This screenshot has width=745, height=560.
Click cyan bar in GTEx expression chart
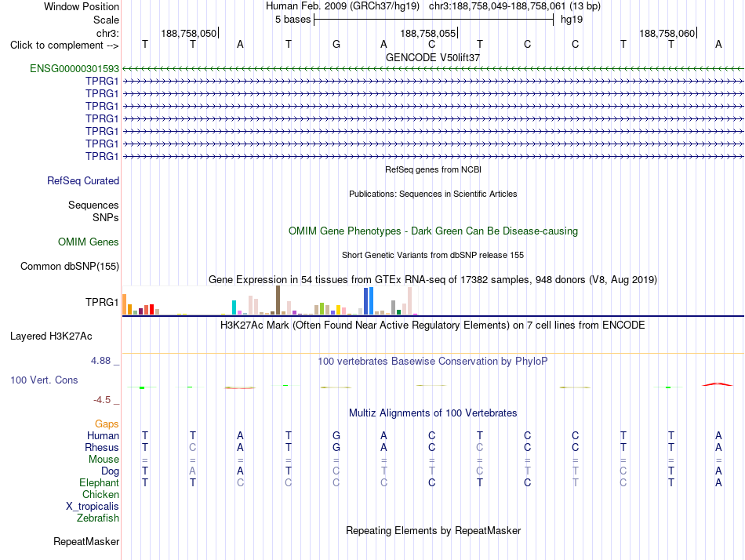[234, 307]
